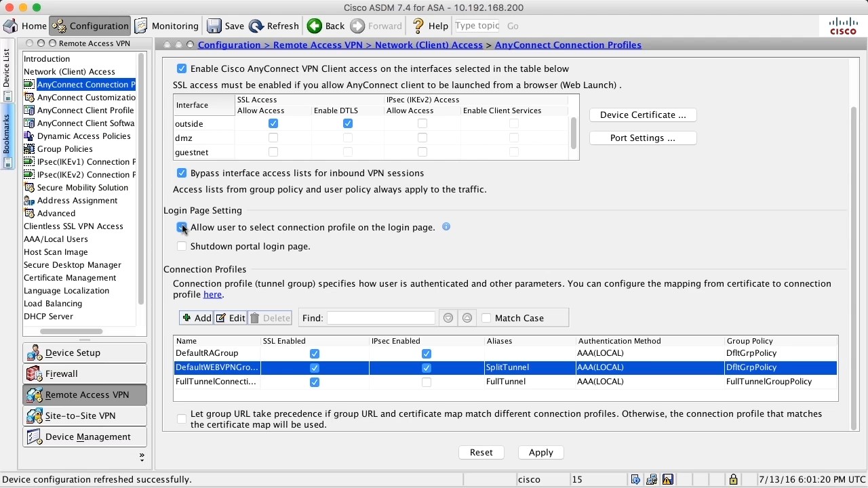The height and width of the screenshot is (488, 868).
Task: Click the warning save status bar icon
Action: point(668,479)
